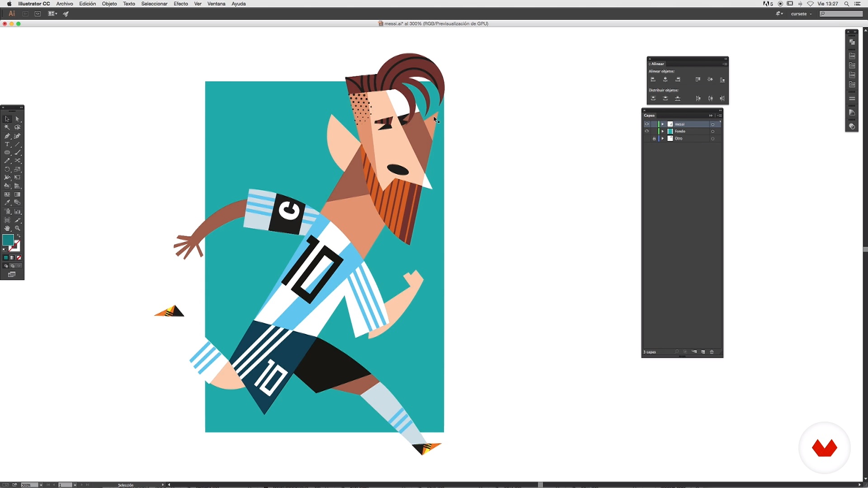Click vertical align top in Alinear panel
Viewport: 868px width, 488px height.
click(x=698, y=80)
